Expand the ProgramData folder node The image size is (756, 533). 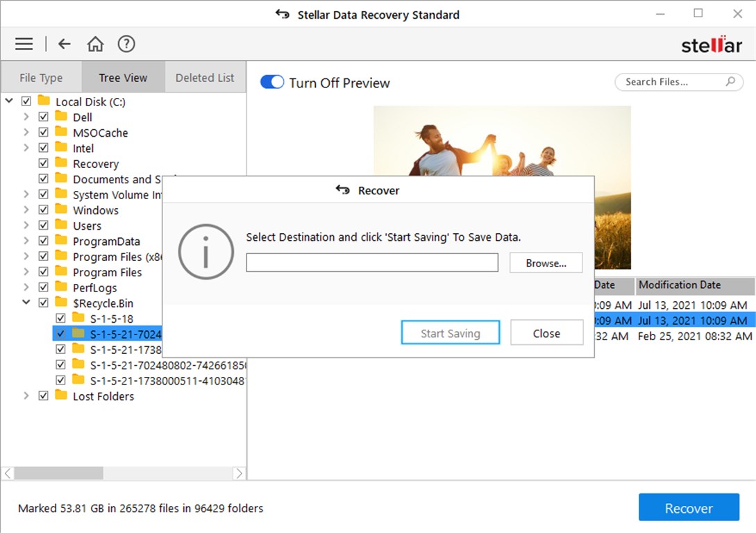point(26,241)
